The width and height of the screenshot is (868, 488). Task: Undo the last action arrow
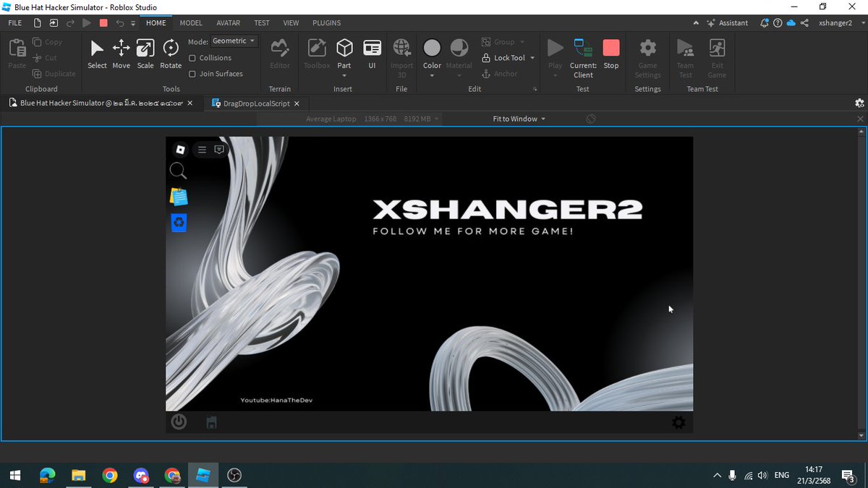tap(120, 23)
